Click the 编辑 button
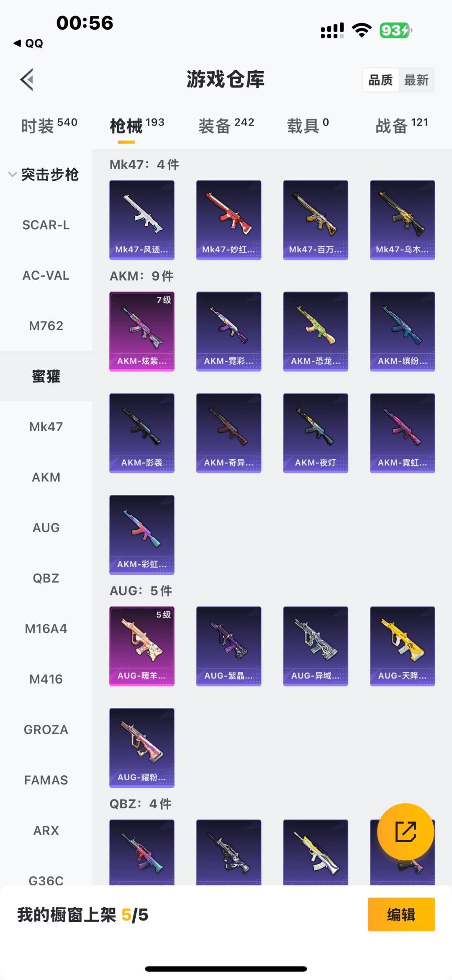 (401, 914)
